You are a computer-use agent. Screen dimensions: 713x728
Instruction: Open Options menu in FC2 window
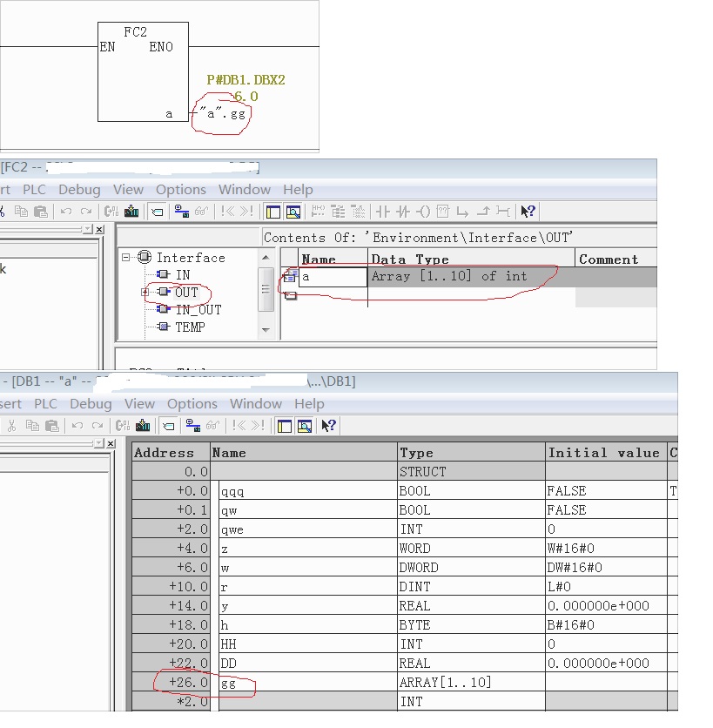pyautogui.click(x=180, y=190)
